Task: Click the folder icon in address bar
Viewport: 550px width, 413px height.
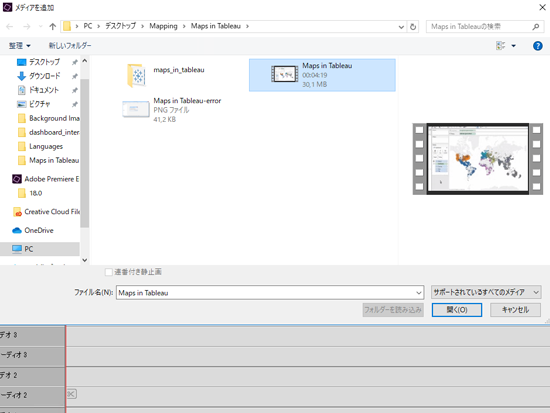Action: (x=67, y=26)
